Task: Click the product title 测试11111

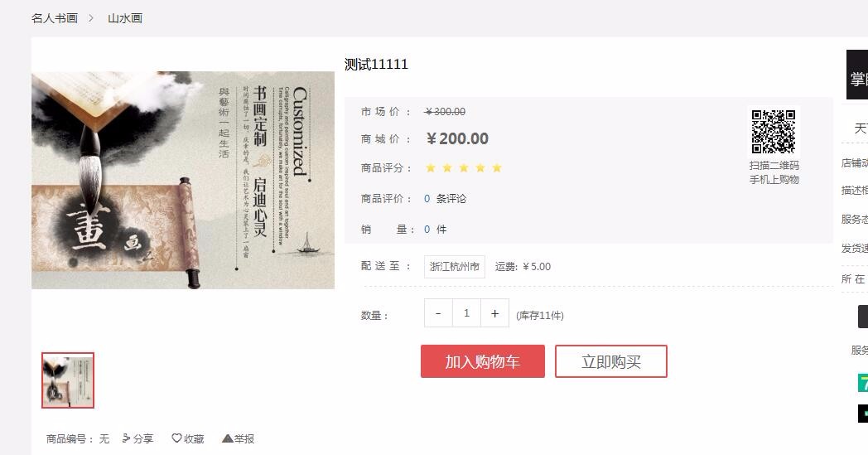Action: tap(376, 65)
